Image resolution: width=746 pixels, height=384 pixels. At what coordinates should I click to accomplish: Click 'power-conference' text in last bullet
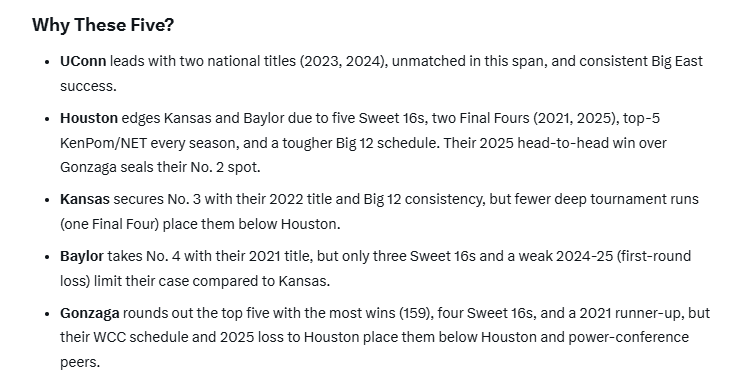tap(628, 337)
